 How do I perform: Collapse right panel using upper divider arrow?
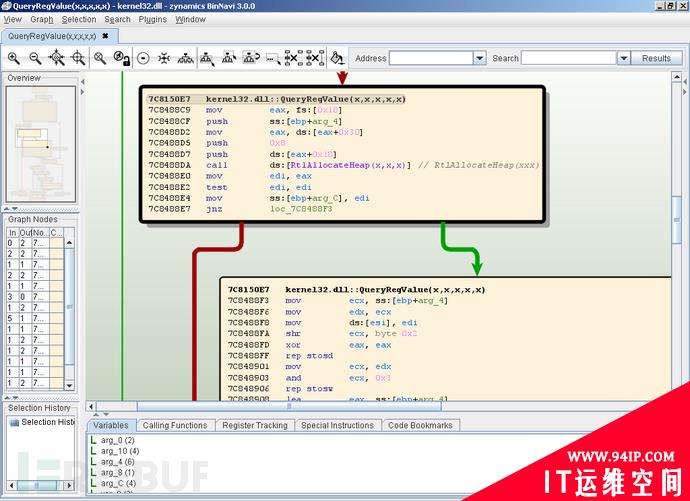tap(685, 81)
